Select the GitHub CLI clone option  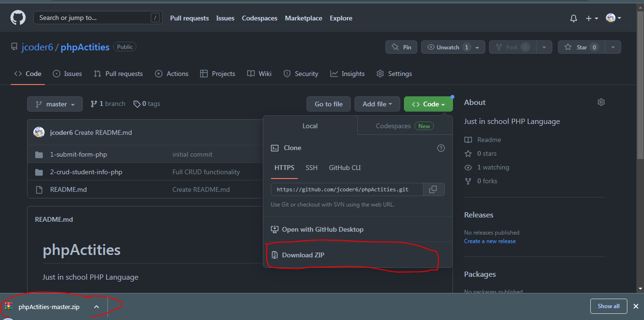345,168
